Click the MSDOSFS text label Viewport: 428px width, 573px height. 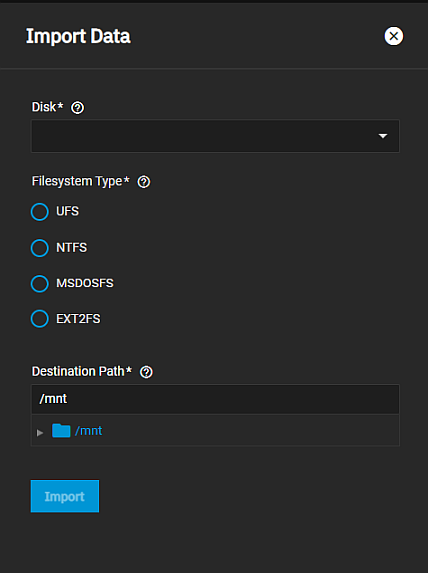click(x=85, y=283)
